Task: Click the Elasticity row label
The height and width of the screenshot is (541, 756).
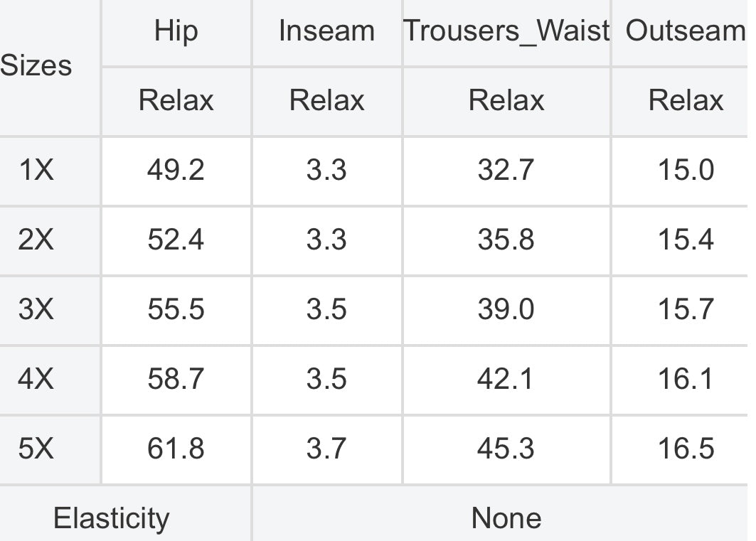Action: point(112,518)
